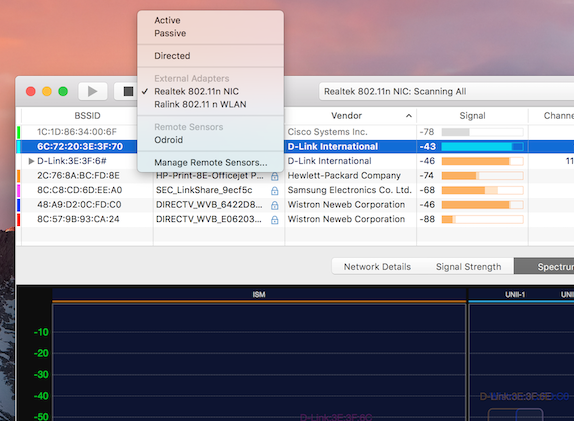Sort by the Signal column header
This screenshot has height=421, width=574.
point(472,116)
